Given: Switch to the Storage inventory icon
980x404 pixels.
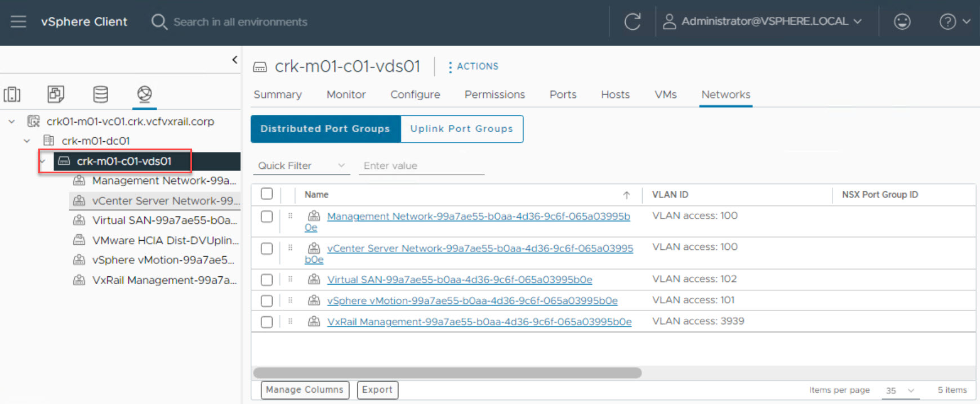Looking at the screenshot, I should 100,94.
